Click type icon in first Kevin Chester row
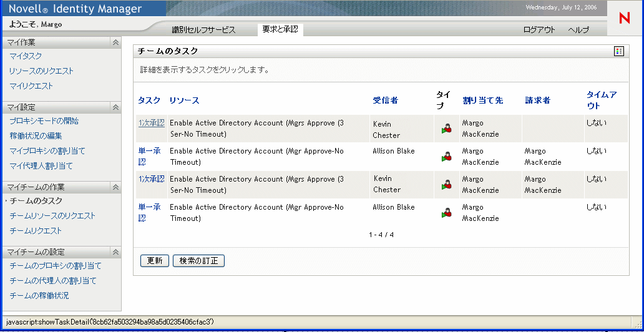This screenshot has width=644, height=332. pyautogui.click(x=447, y=129)
